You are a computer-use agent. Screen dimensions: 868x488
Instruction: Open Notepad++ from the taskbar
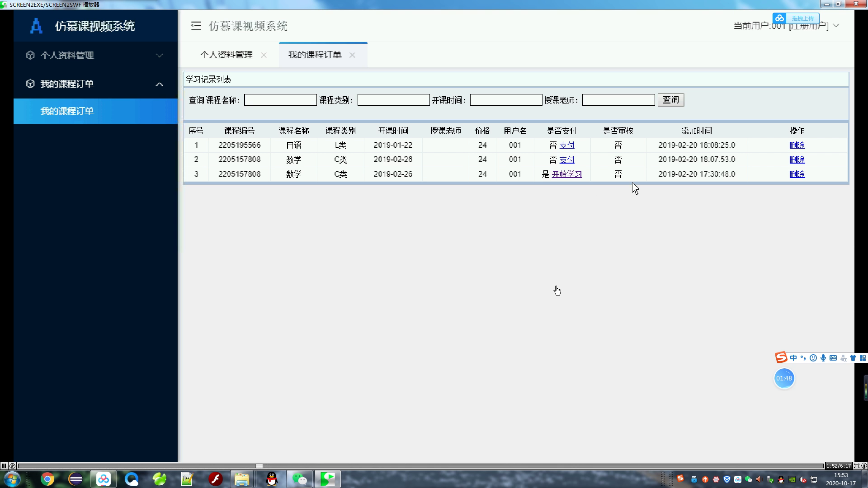[x=187, y=479]
